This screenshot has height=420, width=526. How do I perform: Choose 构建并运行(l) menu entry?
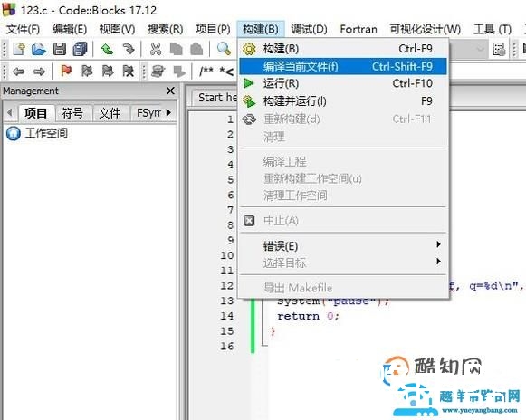[343, 101]
